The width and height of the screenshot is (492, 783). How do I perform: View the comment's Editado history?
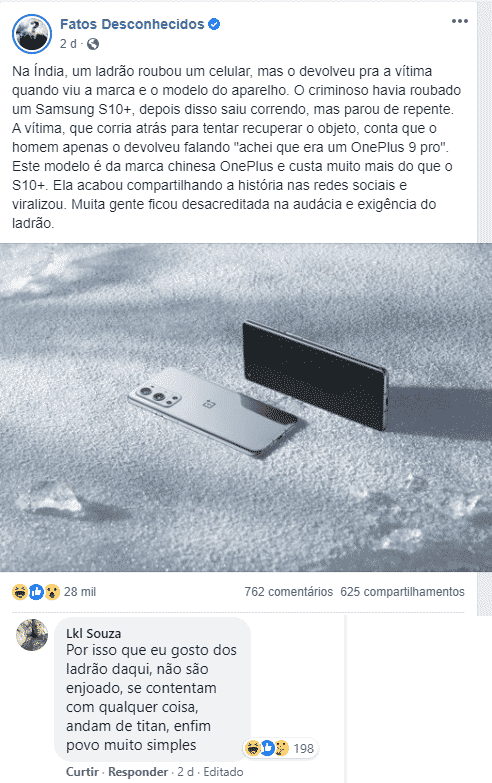tap(223, 772)
